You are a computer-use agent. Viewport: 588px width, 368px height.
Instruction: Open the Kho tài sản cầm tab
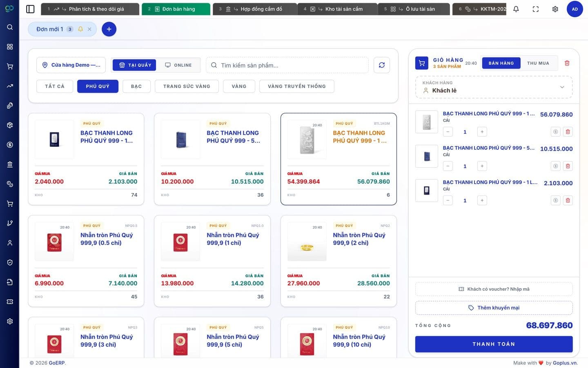pyautogui.click(x=337, y=9)
